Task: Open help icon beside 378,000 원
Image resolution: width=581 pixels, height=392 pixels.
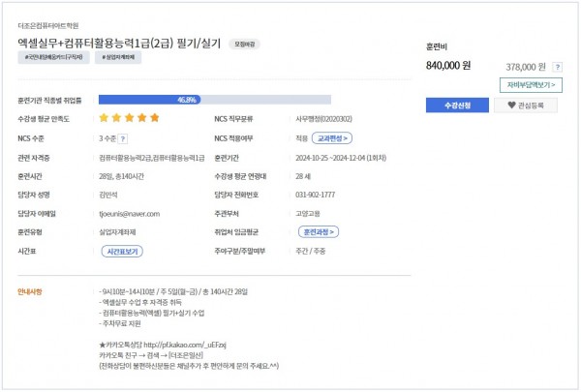Action: (x=558, y=67)
